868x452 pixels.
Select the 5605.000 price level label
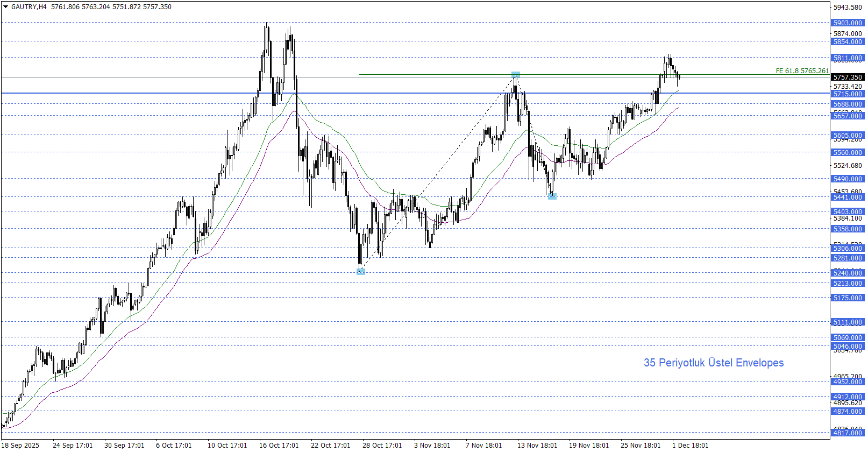848,136
